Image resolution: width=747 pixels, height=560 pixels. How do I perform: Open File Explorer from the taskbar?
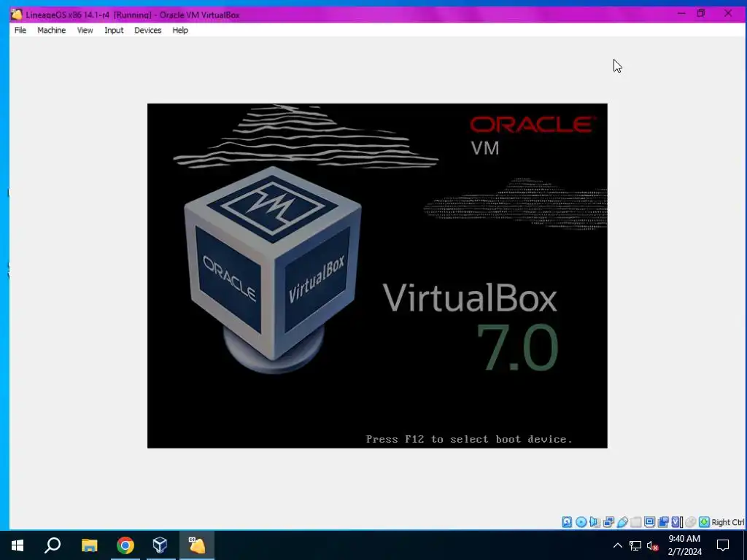click(x=89, y=545)
